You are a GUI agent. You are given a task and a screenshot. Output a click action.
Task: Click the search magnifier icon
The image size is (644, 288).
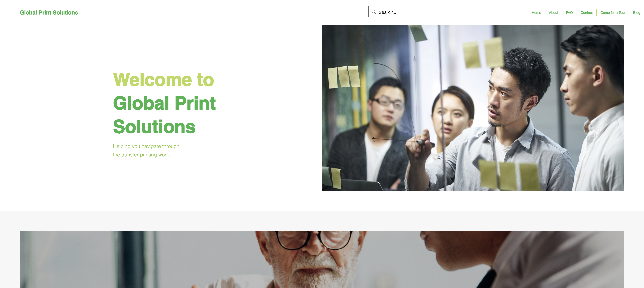[x=373, y=12]
